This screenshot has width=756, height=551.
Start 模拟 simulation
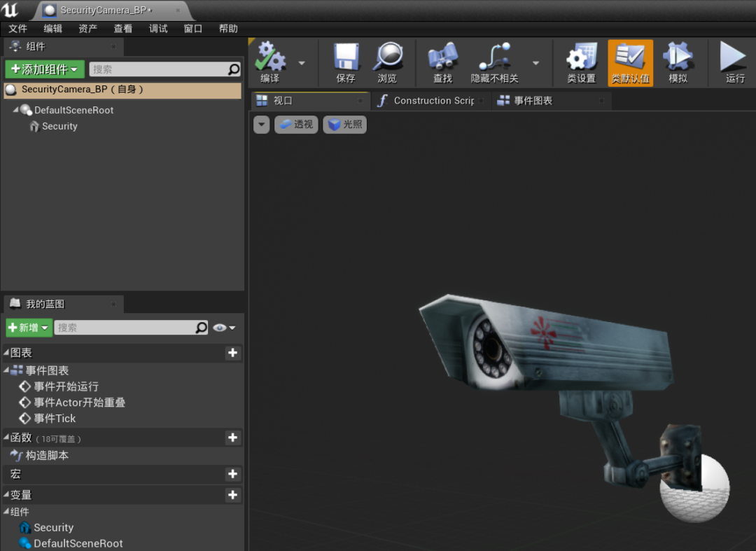678,63
